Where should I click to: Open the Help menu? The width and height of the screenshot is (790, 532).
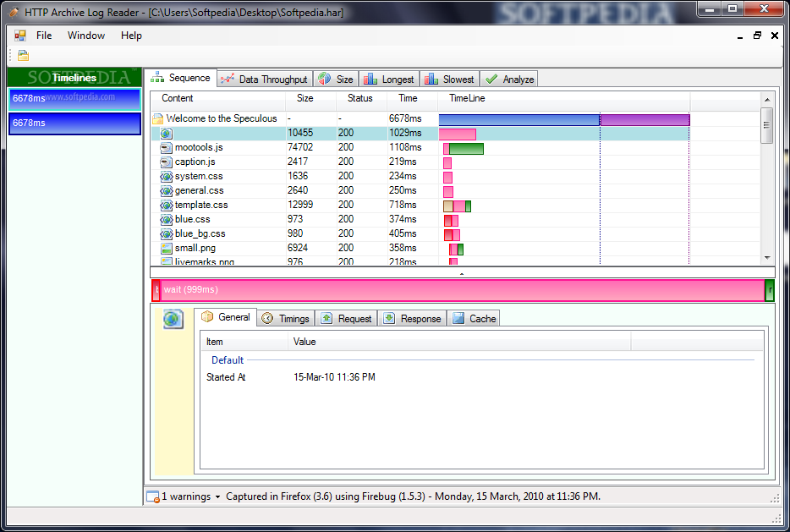tap(131, 36)
